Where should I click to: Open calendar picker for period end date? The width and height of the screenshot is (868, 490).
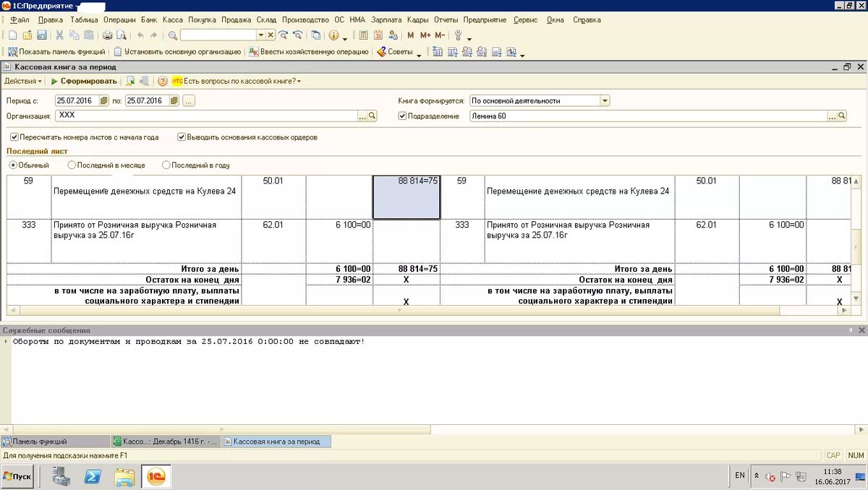[x=174, y=100]
